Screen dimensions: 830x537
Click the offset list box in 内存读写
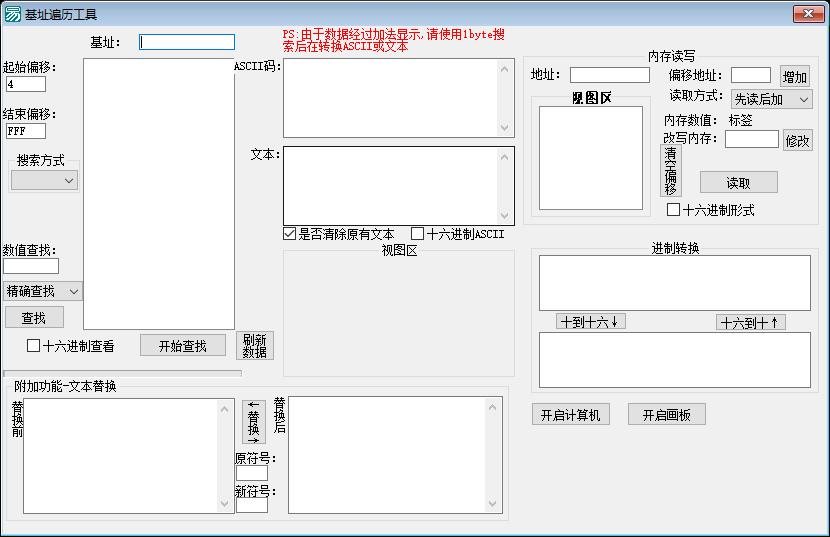point(591,158)
